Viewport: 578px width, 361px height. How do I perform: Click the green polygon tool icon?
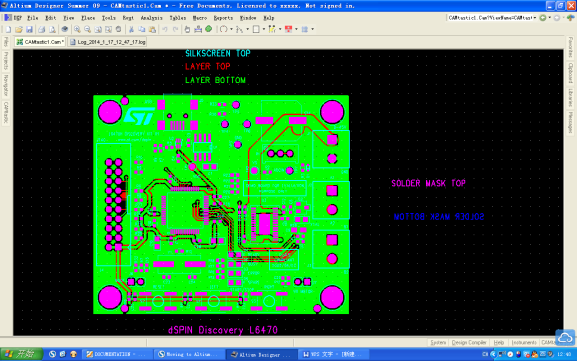coord(209,29)
